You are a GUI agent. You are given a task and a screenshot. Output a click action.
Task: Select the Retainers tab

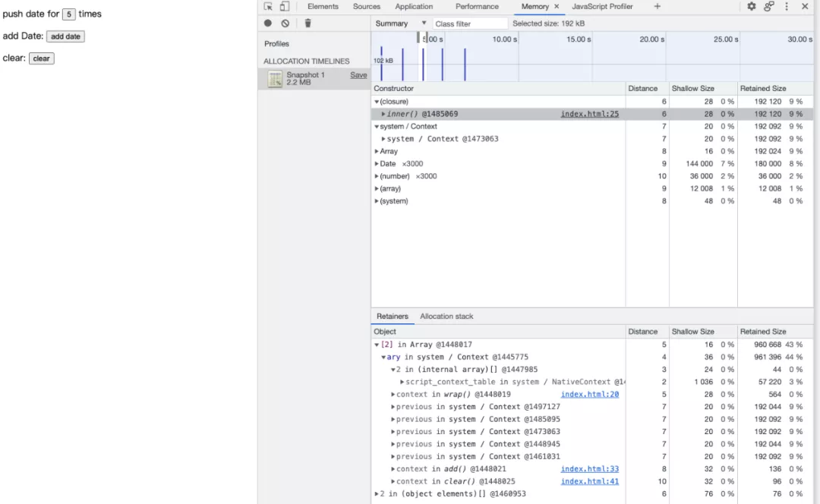[393, 317]
